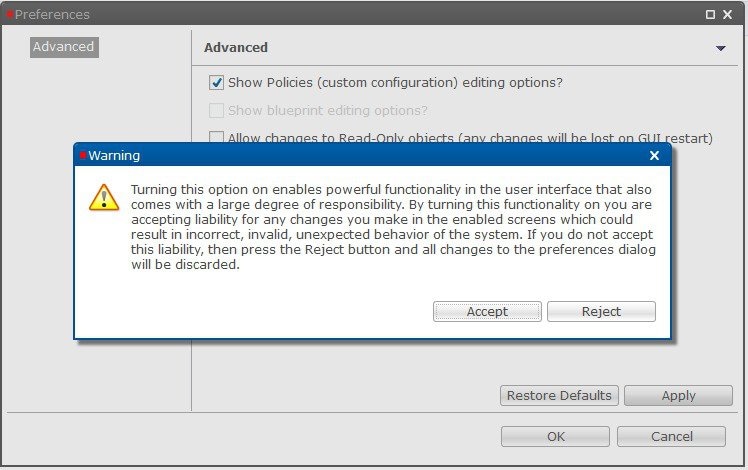
Task: Cancel the Preferences dialog
Action: pyautogui.click(x=671, y=437)
